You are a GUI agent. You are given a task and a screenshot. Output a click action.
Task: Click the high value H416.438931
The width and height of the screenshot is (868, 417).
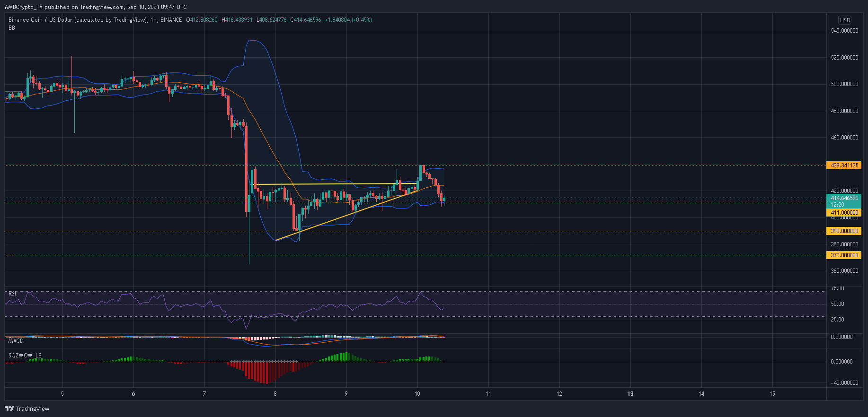pyautogui.click(x=237, y=20)
